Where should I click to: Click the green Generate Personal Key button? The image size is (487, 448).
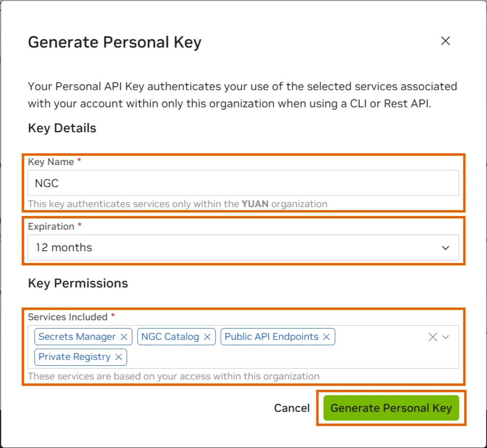[391, 408]
